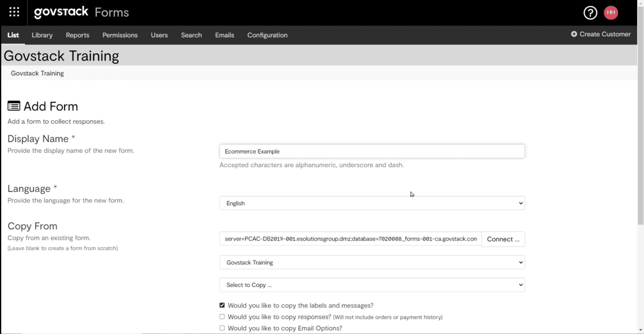This screenshot has width=644, height=334.
Task: Uncheck copy labels and messages checkbox
Action: click(x=222, y=305)
